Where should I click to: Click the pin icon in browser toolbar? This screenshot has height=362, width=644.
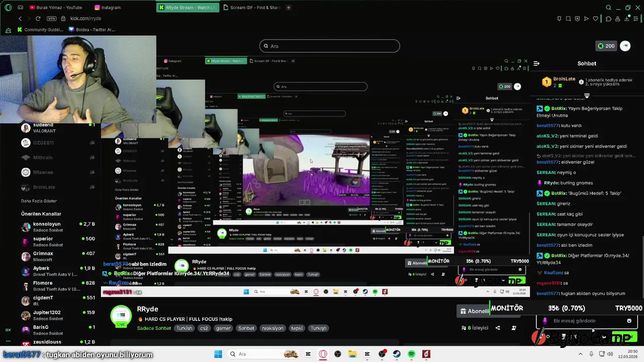(559, 19)
